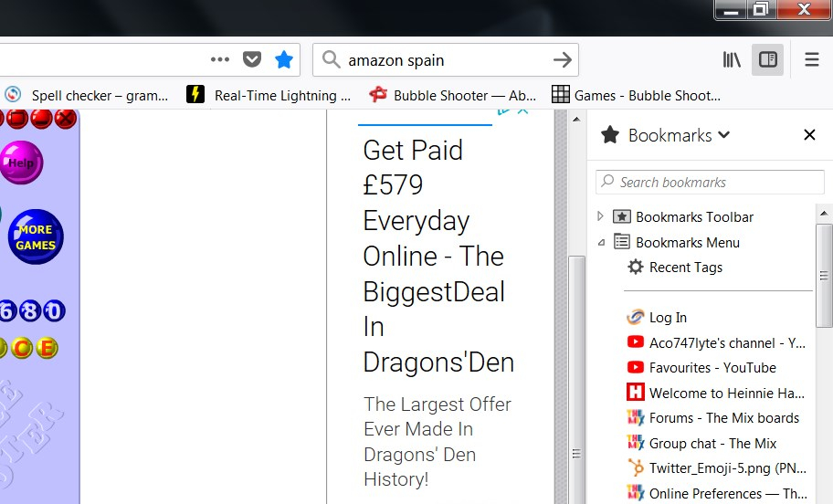Open the page actions three-dot menu
The height and width of the screenshot is (504, 833).
(x=220, y=59)
